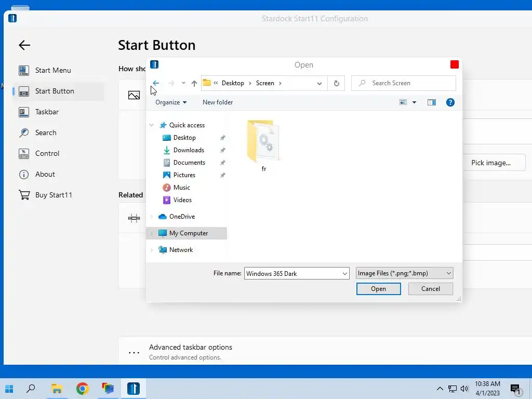Click the shopping cart icon
This screenshot has width=532, height=399.
click(24, 195)
